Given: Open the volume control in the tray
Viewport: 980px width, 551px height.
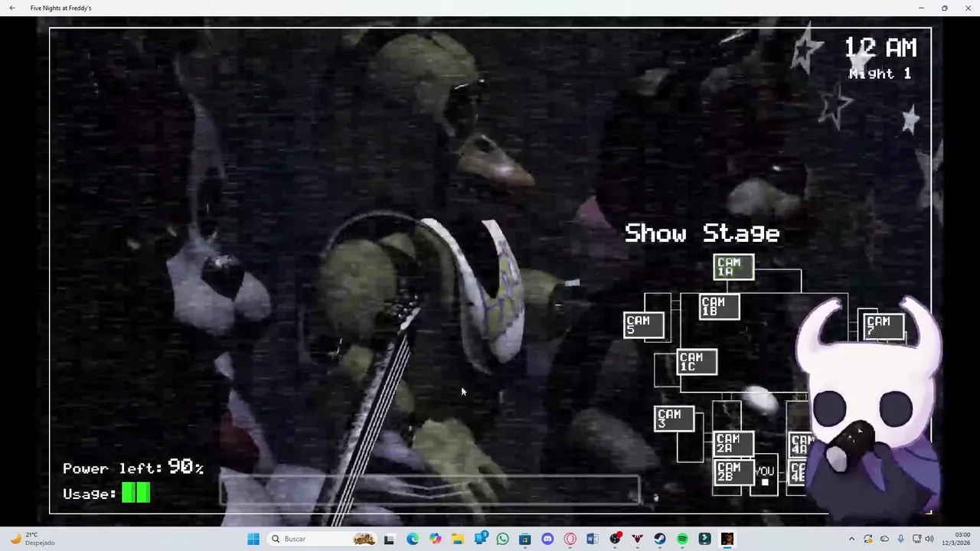Looking at the screenshot, I should [x=929, y=539].
